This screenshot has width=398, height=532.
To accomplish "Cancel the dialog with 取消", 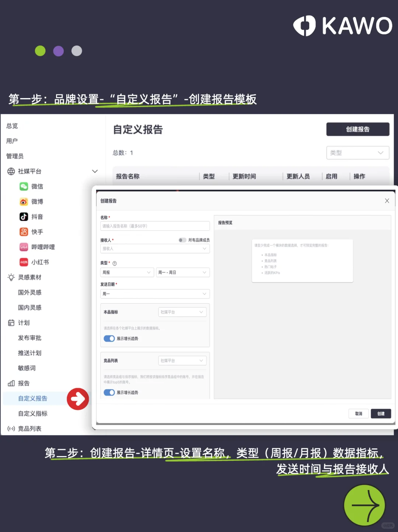I will click(x=358, y=414).
